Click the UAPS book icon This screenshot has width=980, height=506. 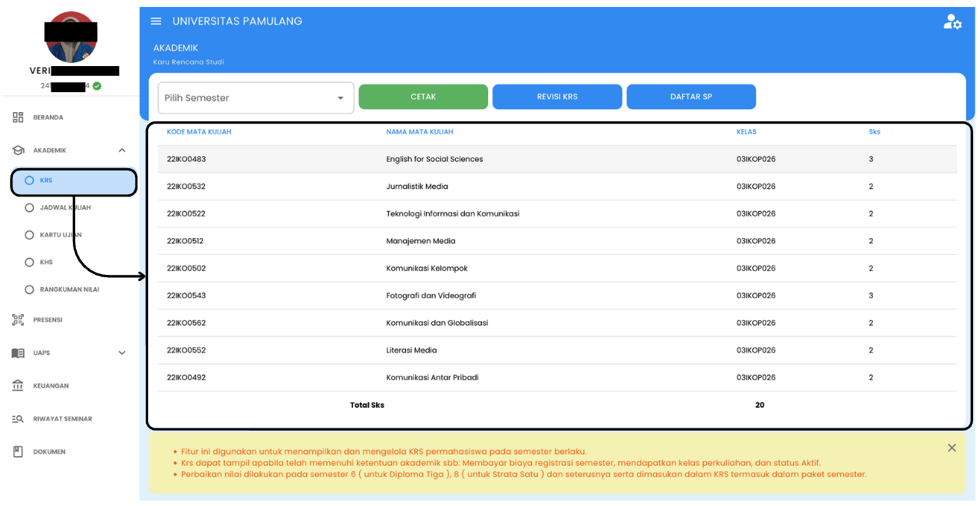pyautogui.click(x=18, y=352)
